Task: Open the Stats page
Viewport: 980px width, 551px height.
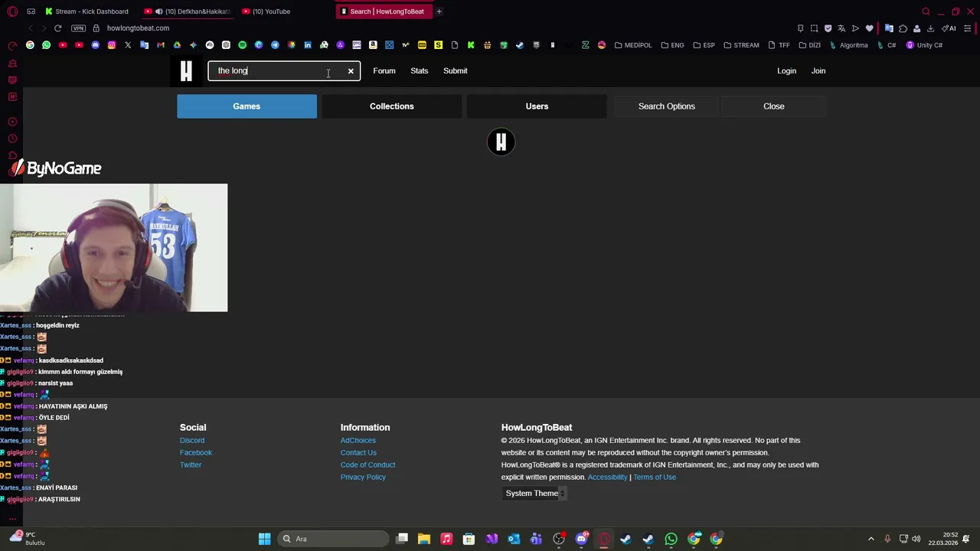Action: click(420, 70)
